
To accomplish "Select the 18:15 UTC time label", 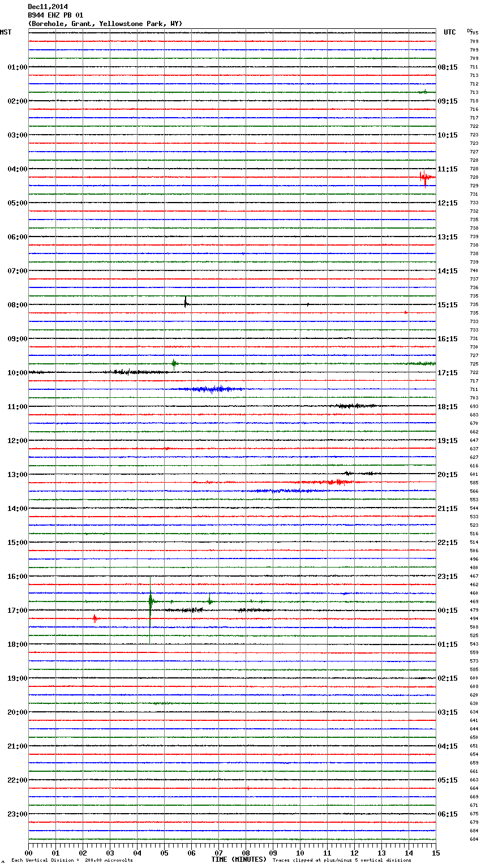I will (x=448, y=407).
